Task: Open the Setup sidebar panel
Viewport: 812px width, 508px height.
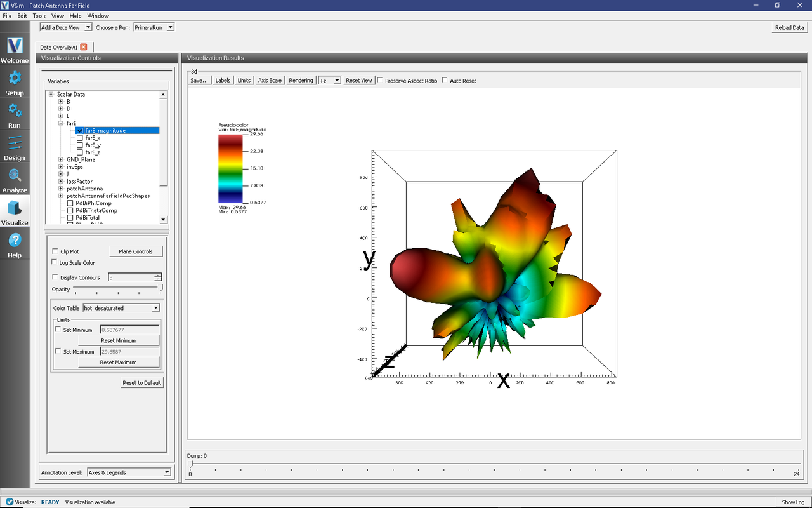Action: pos(15,83)
